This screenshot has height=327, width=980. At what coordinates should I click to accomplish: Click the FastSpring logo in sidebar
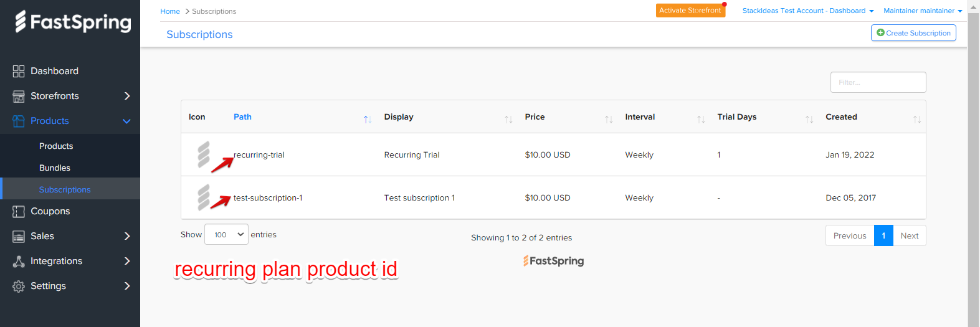[x=73, y=22]
